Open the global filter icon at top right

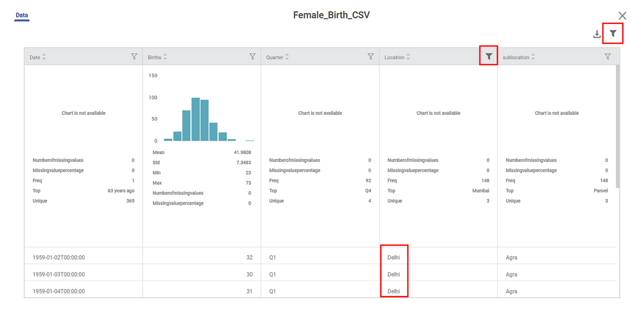(613, 33)
